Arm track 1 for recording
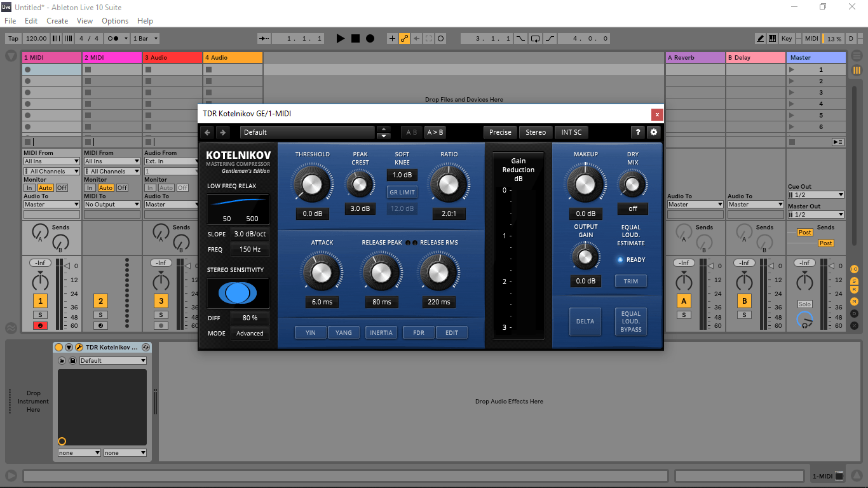The width and height of the screenshot is (868, 488). [x=41, y=326]
